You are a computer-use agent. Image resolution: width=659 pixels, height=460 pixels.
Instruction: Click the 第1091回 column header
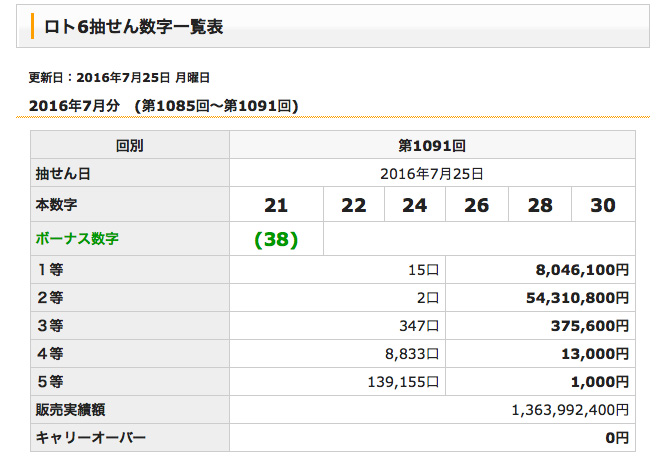click(x=432, y=145)
